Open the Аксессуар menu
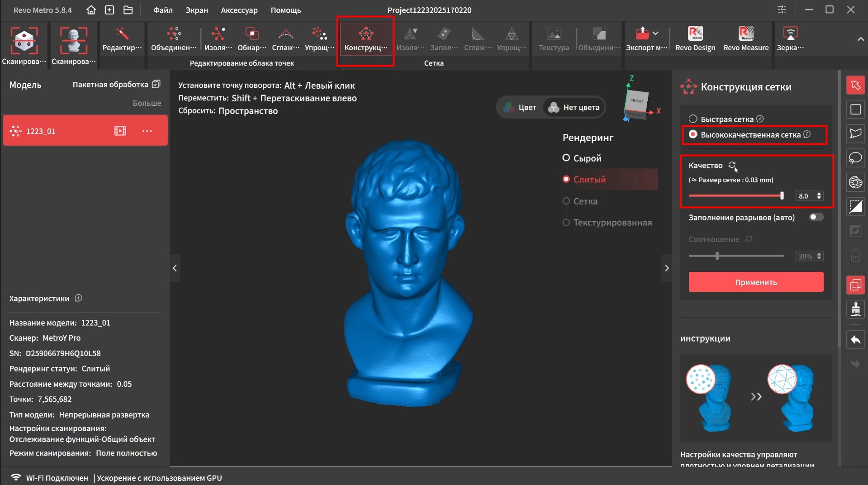Screen dimensions: 868x485 tap(239, 10)
